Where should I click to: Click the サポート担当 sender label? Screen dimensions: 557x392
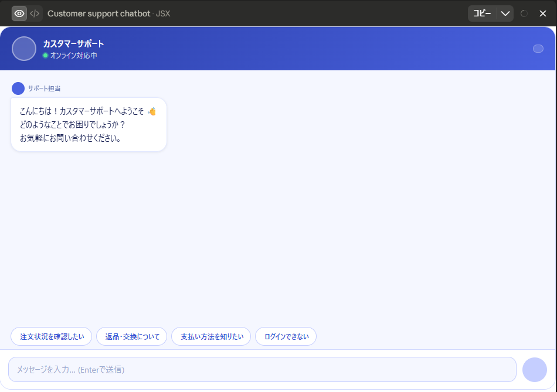point(45,88)
